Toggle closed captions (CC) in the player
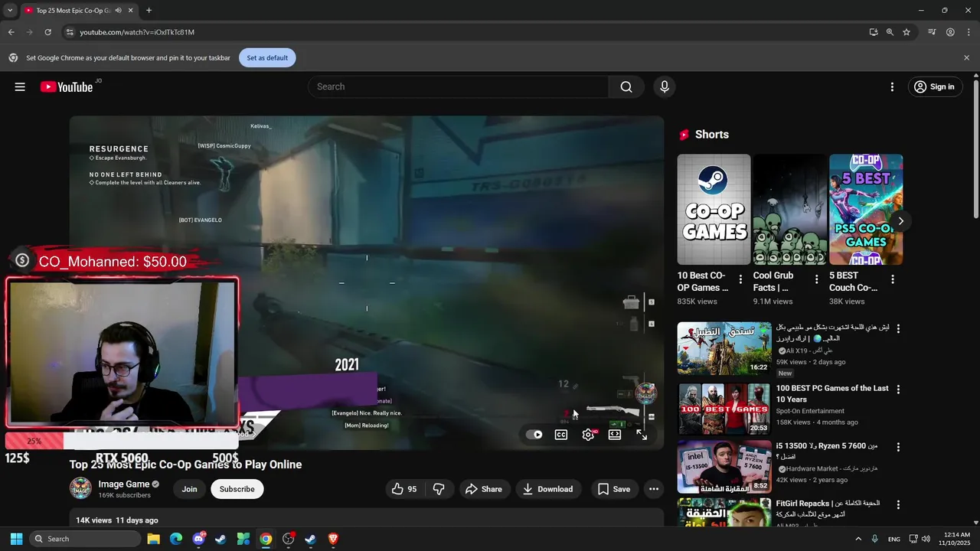Screen dimensions: 980x551 561,435
